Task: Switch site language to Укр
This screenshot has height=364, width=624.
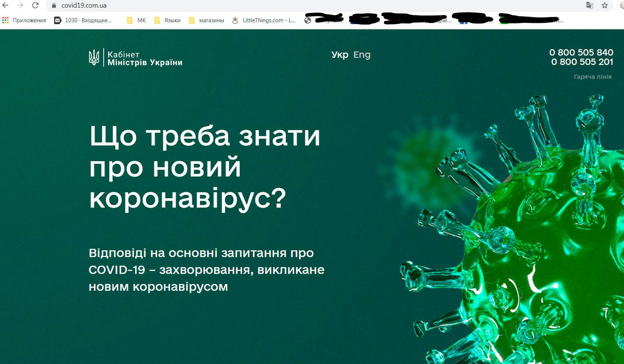Action: (x=339, y=55)
